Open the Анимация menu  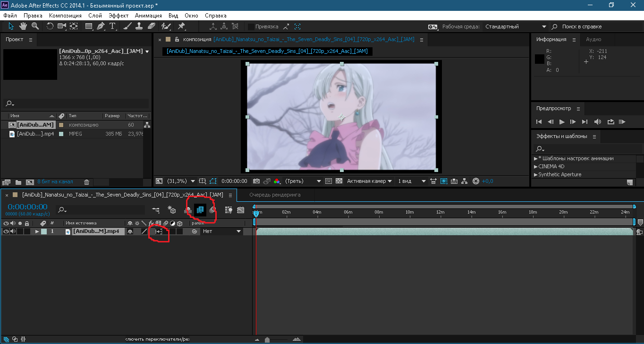(x=148, y=16)
